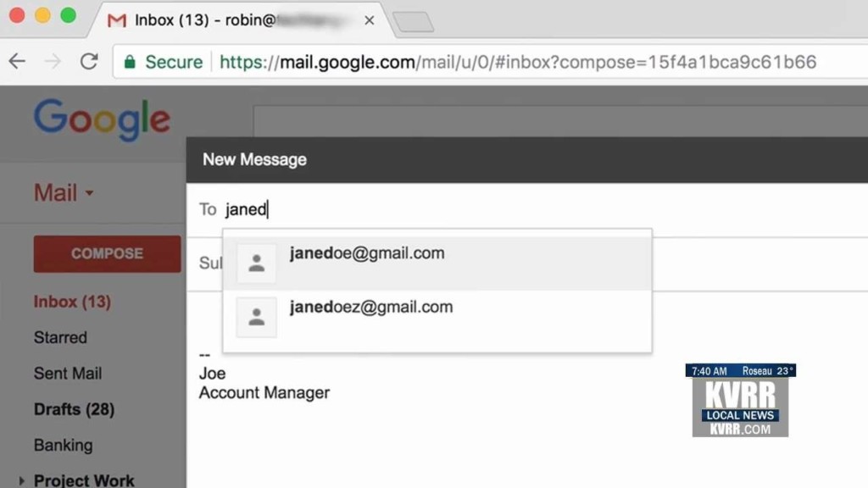Open the Starred folder
Viewport: 868px width, 488px height.
pos(60,337)
